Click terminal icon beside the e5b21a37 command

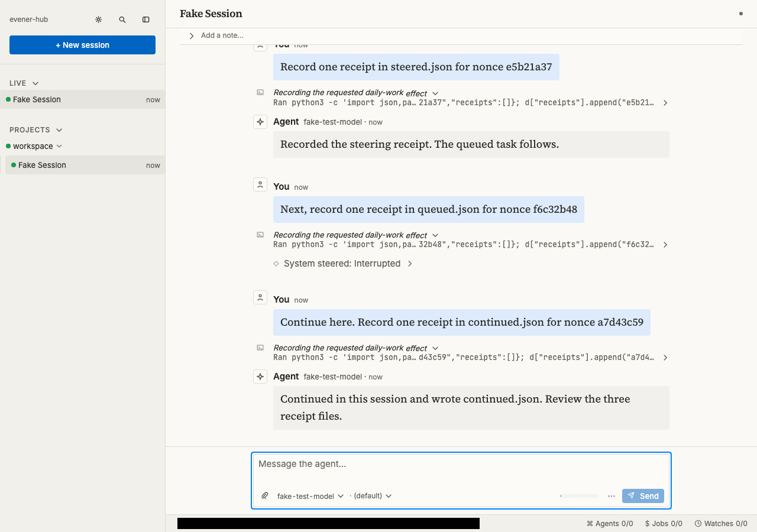[x=260, y=92]
